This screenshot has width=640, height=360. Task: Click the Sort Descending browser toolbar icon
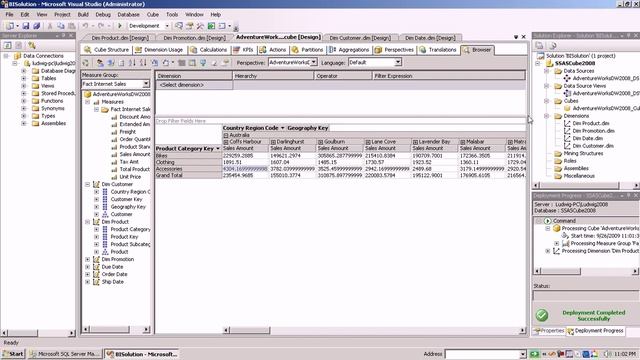(x=143, y=62)
